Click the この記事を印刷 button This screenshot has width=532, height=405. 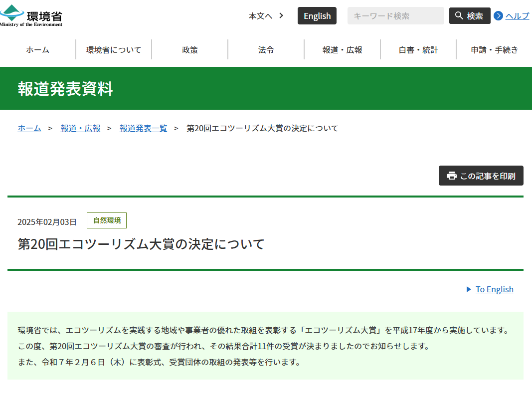[x=481, y=176]
